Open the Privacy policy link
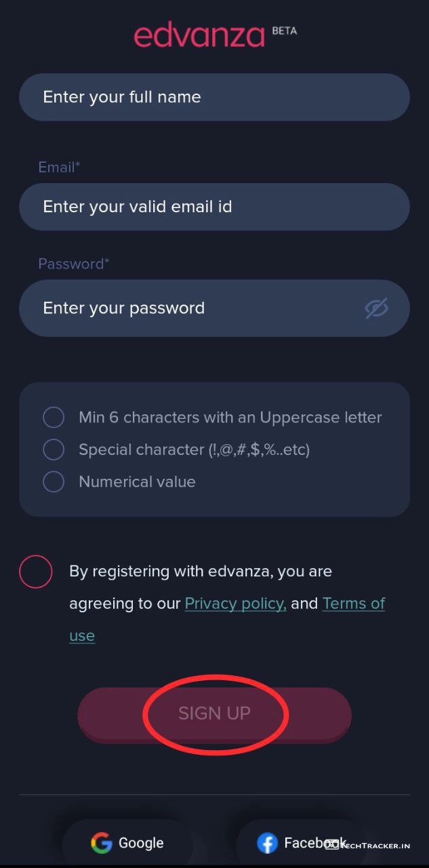Screen dimensions: 429x868 [235, 604]
